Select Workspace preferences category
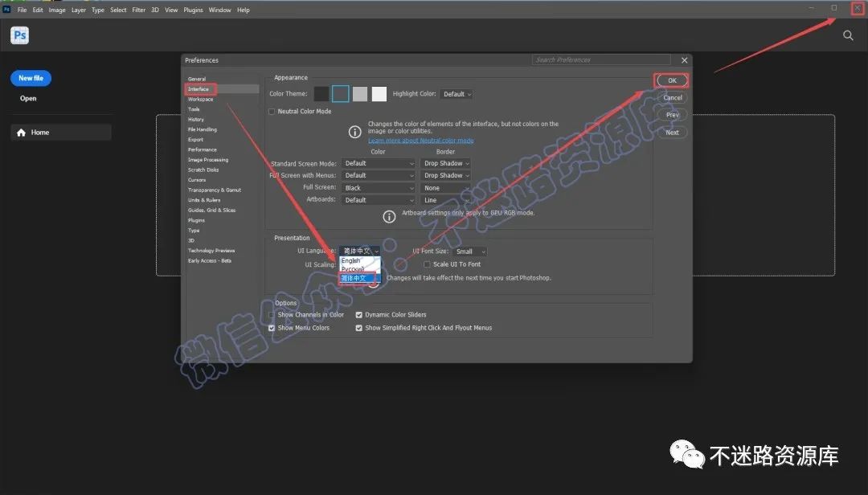Viewport: 868px width, 495px height. (200, 99)
